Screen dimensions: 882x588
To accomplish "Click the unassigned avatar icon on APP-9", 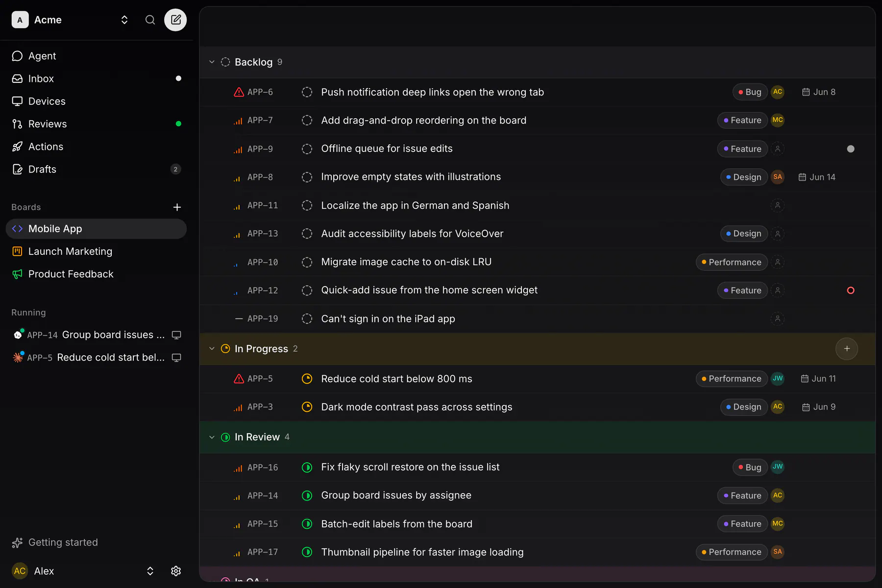I will 778,149.
